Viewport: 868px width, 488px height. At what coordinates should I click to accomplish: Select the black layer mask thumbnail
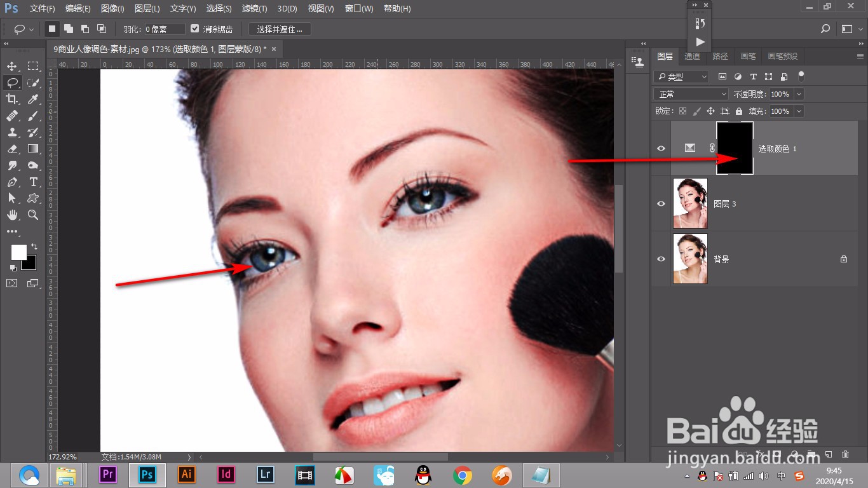735,148
